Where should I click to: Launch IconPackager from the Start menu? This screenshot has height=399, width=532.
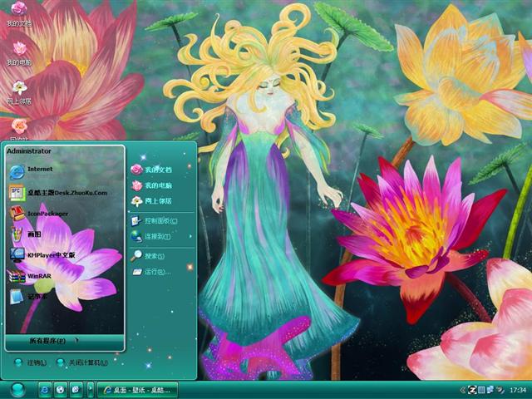(47, 214)
